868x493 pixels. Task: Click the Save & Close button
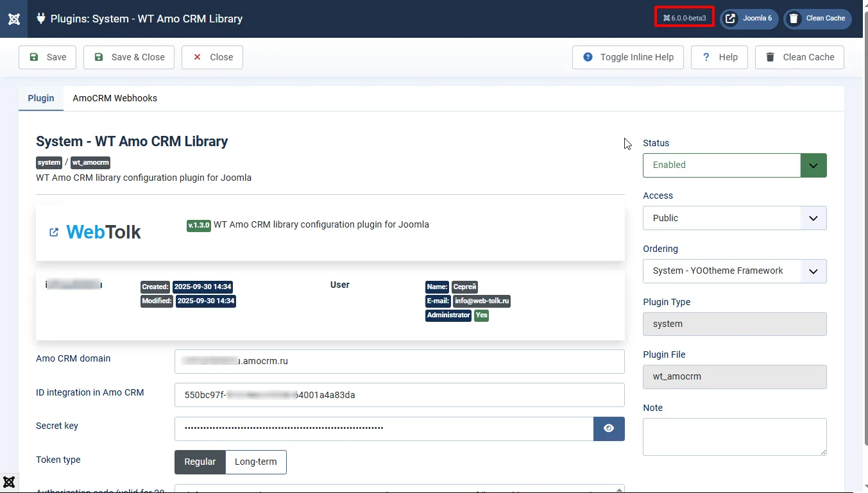pyautogui.click(x=128, y=57)
